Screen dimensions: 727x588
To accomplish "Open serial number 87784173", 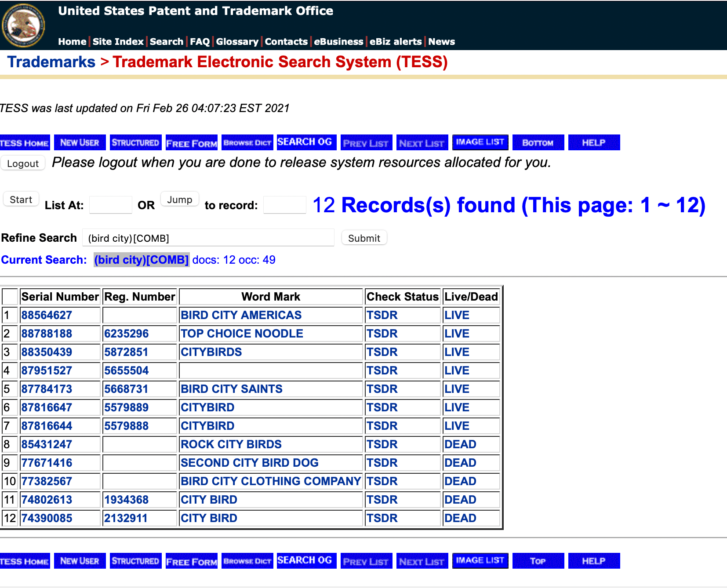I will coord(47,389).
